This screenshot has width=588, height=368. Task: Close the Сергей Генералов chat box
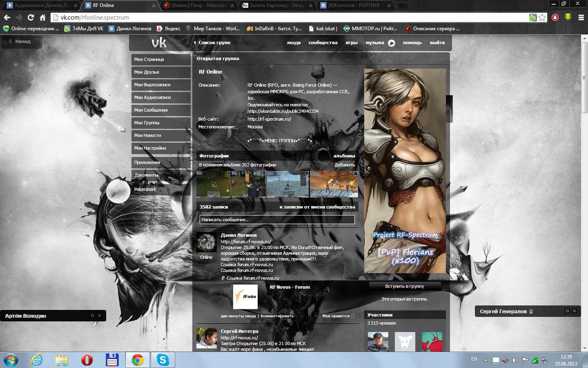pos(574,311)
